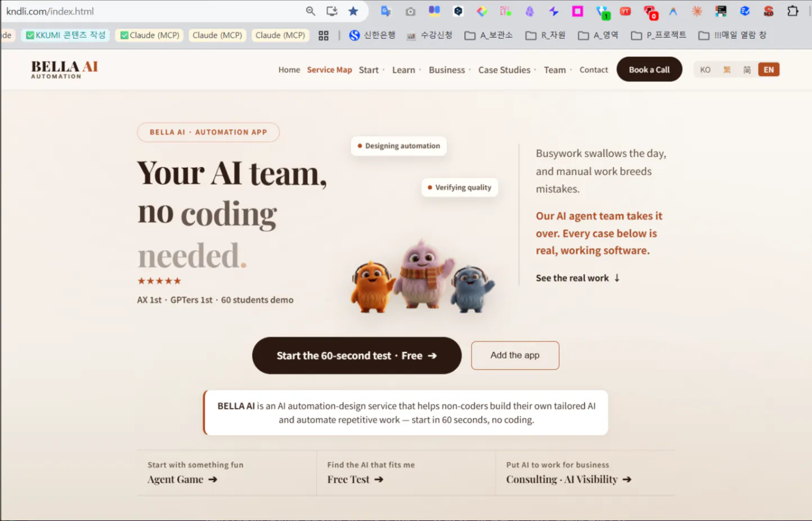
Task: Follow the See the real work link
Action: click(578, 278)
